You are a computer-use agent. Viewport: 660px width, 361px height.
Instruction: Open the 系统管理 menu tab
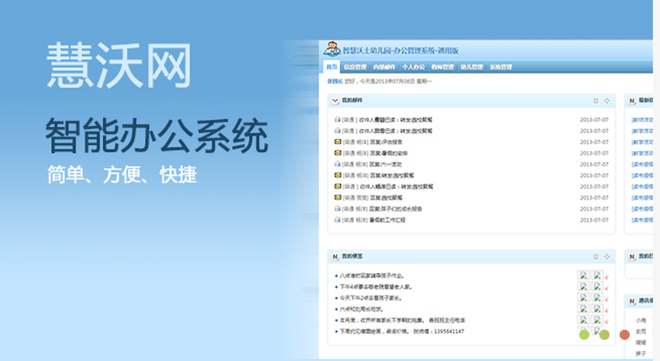pyautogui.click(x=500, y=67)
